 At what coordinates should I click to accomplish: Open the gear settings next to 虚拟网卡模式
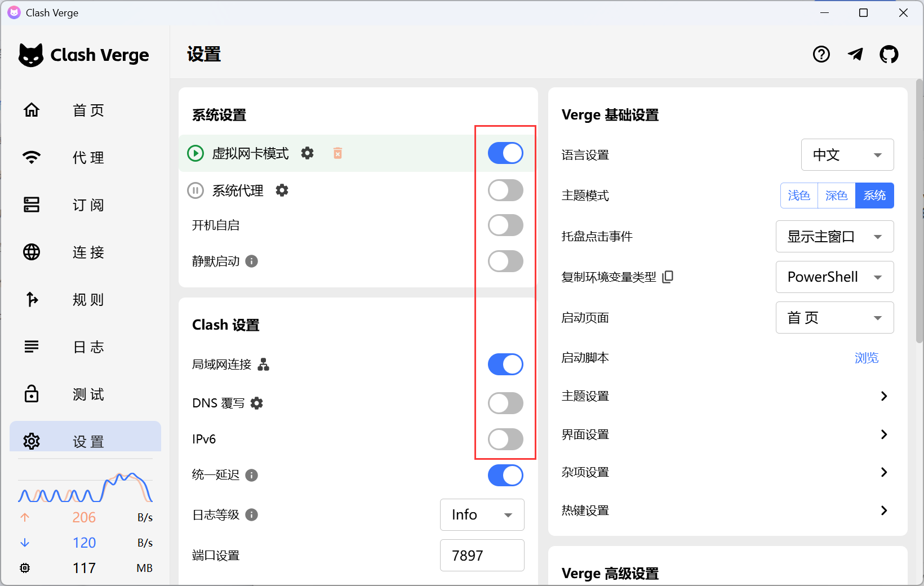307,153
